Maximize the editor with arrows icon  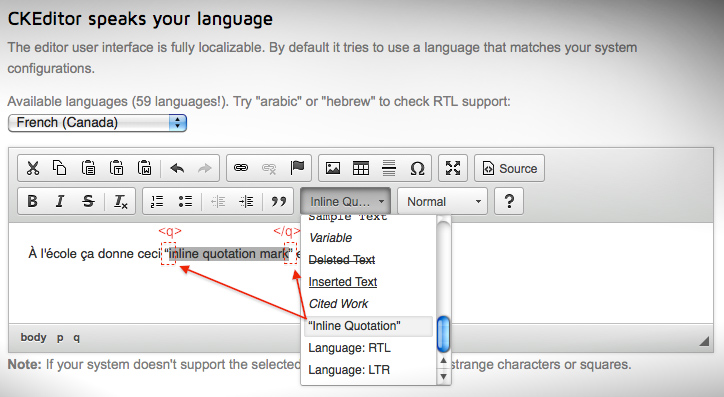[453, 168]
